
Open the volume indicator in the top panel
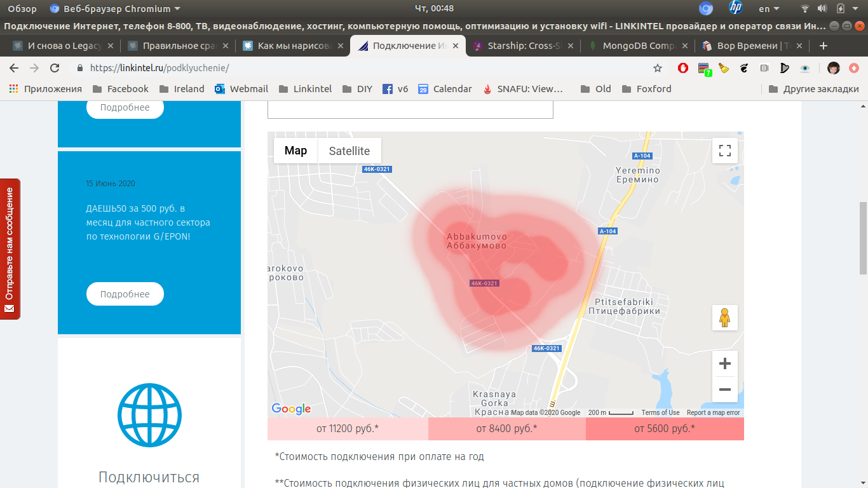coord(822,8)
